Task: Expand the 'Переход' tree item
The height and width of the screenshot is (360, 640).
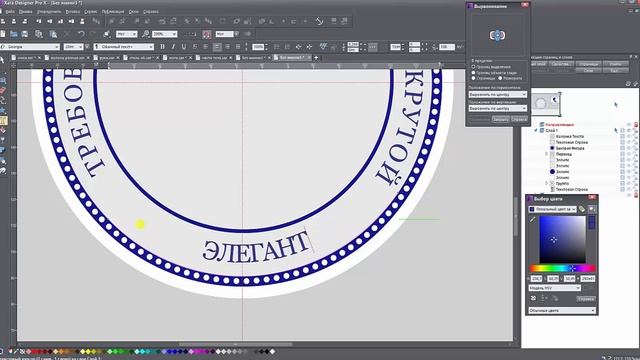Action: 547,154
